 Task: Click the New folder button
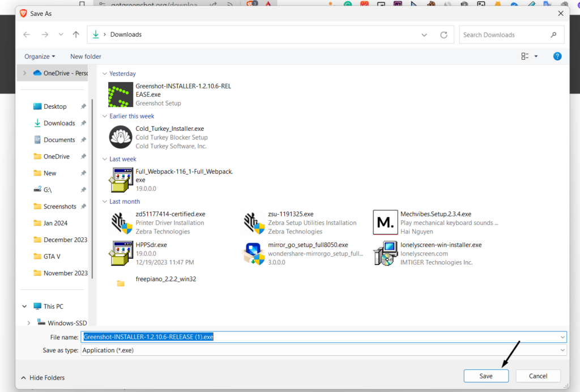pyautogui.click(x=86, y=56)
